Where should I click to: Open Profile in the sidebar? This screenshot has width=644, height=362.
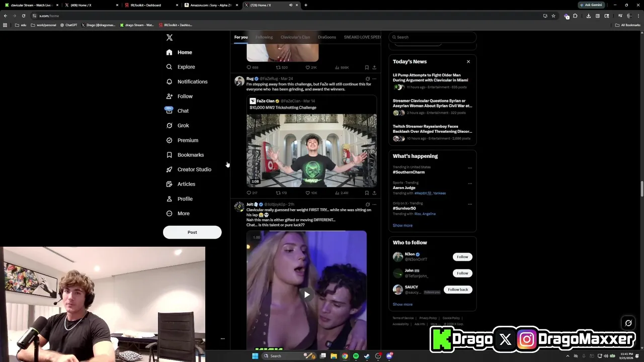pyautogui.click(x=180, y=199)
